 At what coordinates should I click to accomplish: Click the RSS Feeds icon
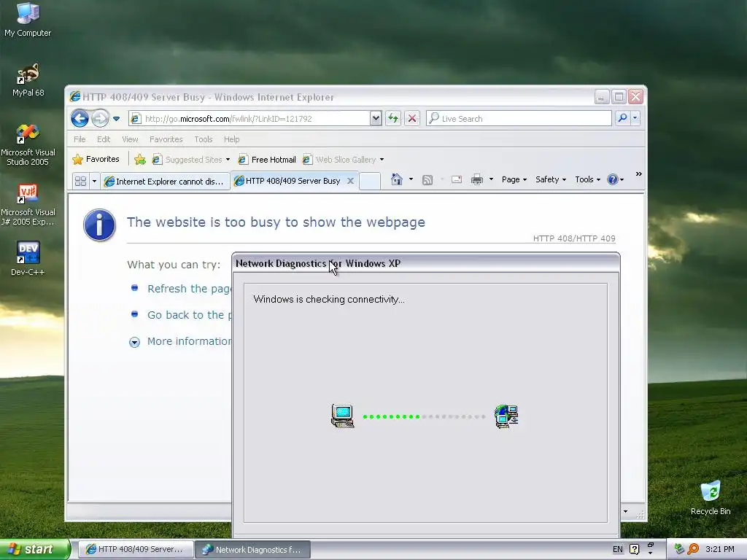click(427, 179)
